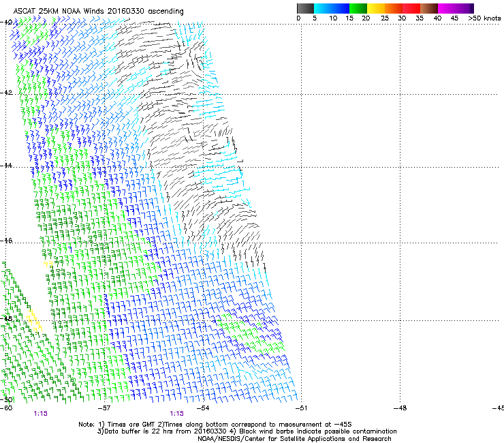
Task: Click the '-57' longitude axis label
Action: 104,408
